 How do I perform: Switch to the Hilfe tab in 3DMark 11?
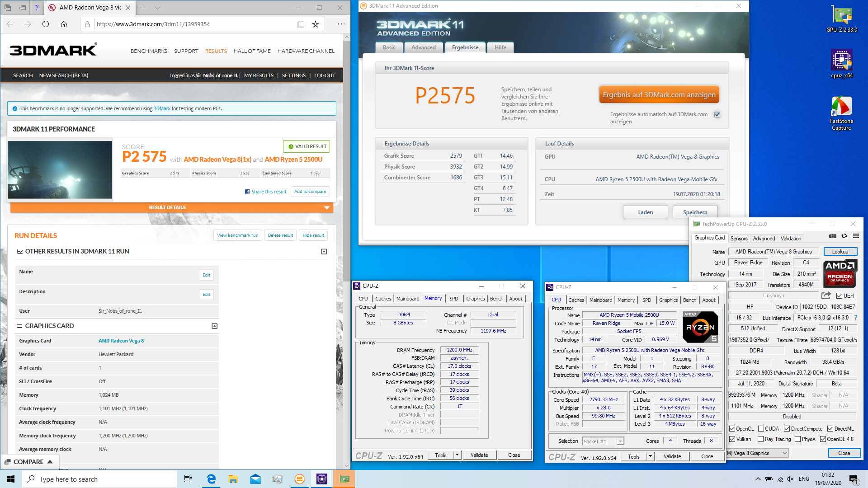pos(500,47)
